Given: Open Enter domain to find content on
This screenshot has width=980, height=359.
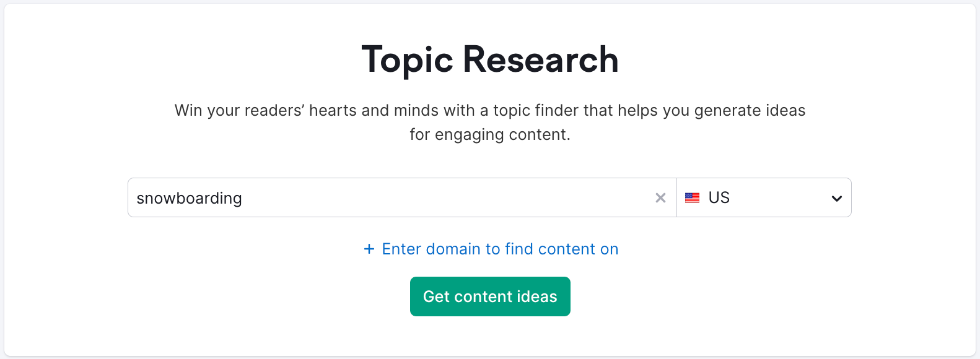Looking at the screenshot, I should (499, 249).
